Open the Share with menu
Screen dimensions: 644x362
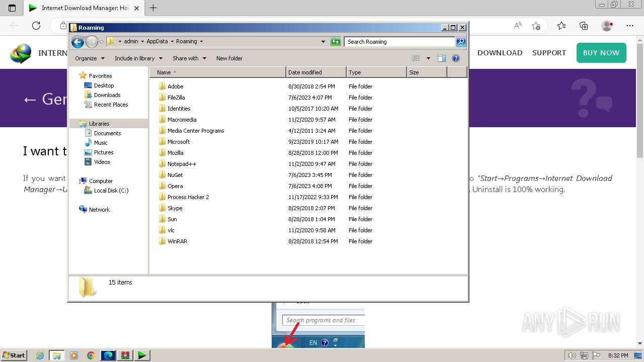pos(189,58)
